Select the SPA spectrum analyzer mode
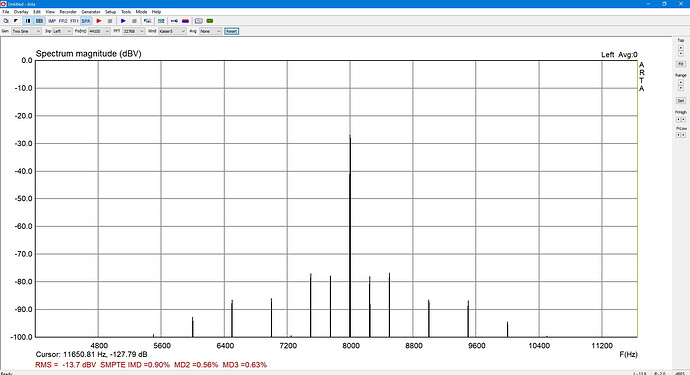The height and width of the screenshot is (375, 690). (x=86, y=21)
